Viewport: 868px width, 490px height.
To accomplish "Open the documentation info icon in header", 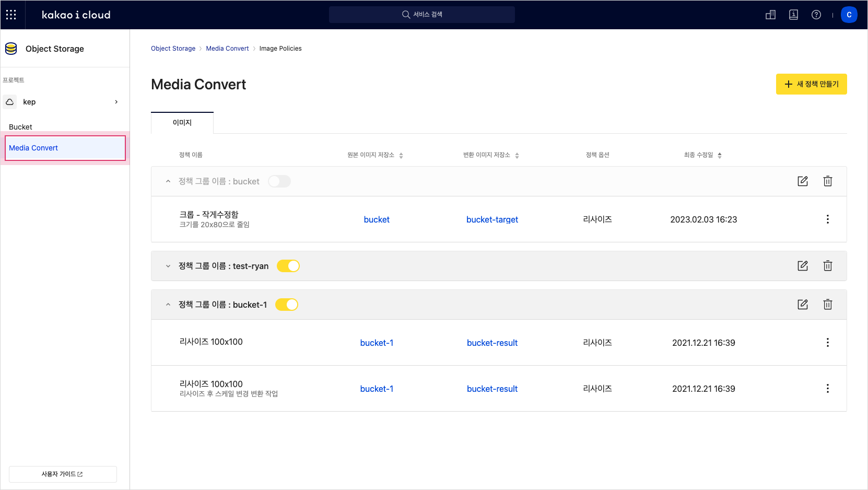I will [x=793, y=15].
